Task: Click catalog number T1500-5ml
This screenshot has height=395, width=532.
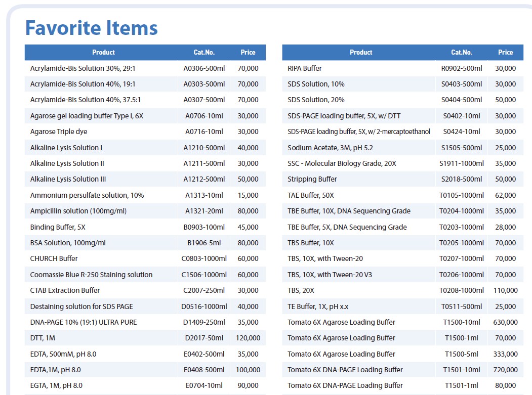Action: [462, 354]
